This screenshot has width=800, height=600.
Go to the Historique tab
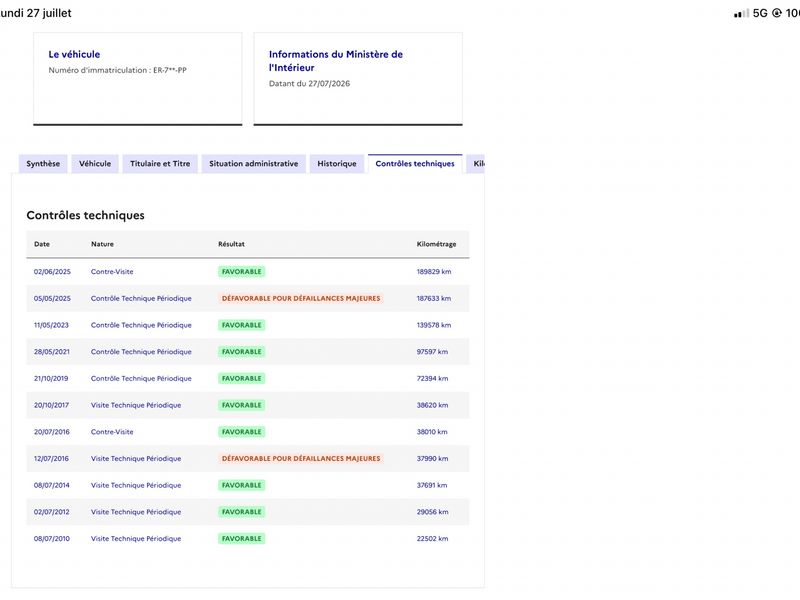[x=337, y=164]
